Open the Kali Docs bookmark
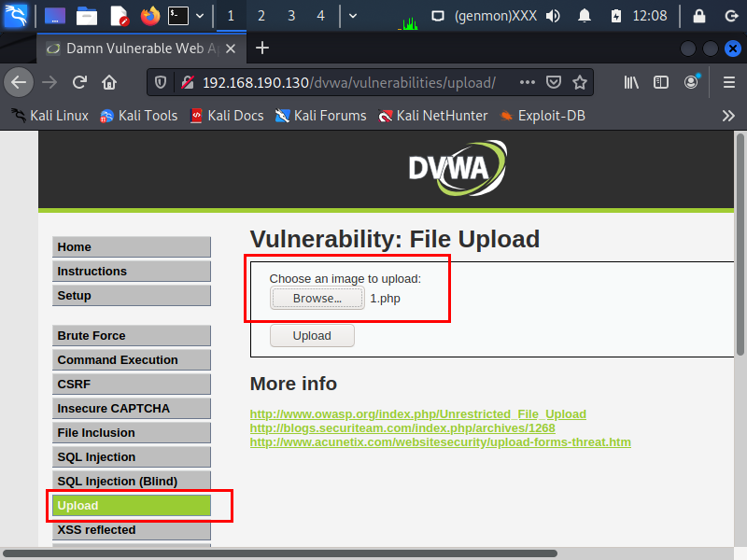 [227, 116]
